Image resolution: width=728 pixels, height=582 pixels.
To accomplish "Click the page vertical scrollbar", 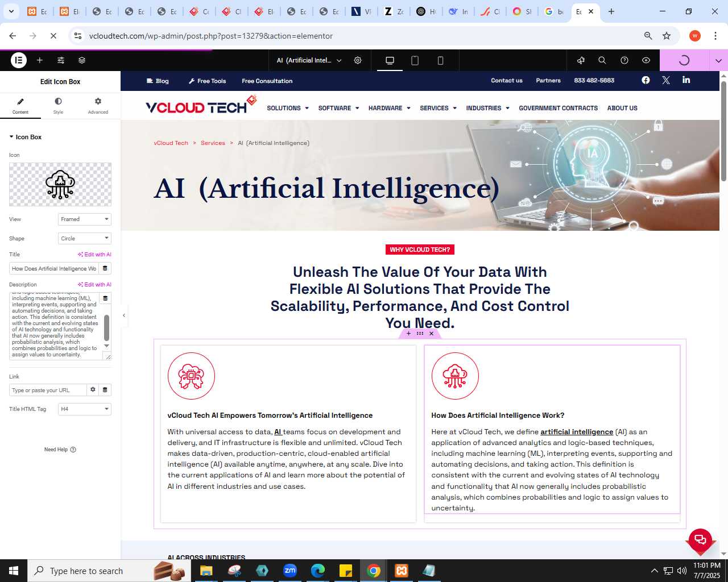I will (723, 132).
